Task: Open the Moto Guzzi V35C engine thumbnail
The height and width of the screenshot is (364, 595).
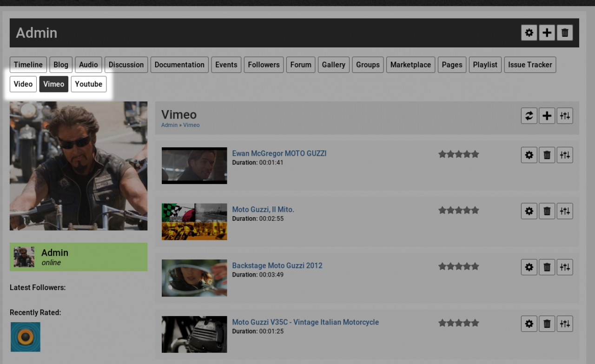Action: (194, 334)
